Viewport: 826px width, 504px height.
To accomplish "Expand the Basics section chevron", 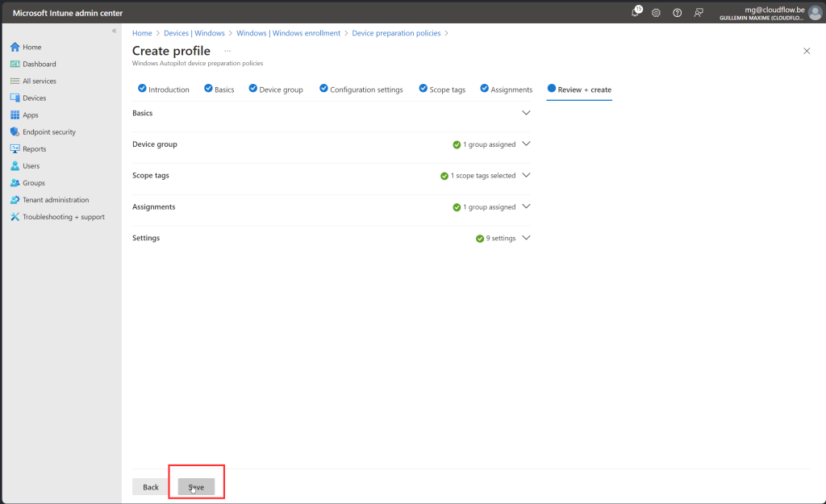I will pos(526,113).
